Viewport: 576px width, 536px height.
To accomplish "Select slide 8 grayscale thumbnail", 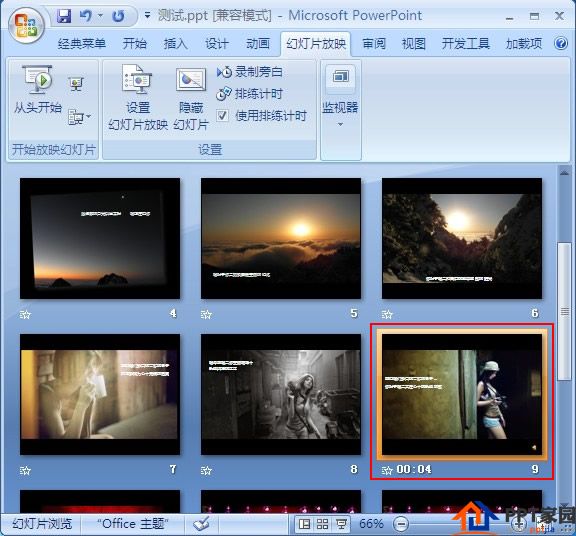I will coord(281,394).
